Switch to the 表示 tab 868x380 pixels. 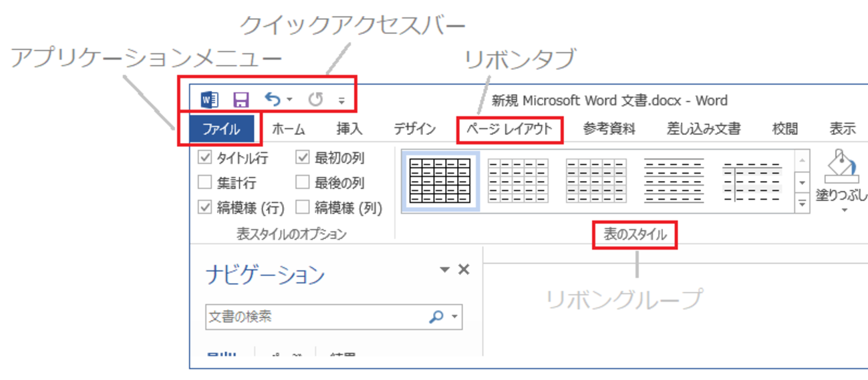coord(843,130)
